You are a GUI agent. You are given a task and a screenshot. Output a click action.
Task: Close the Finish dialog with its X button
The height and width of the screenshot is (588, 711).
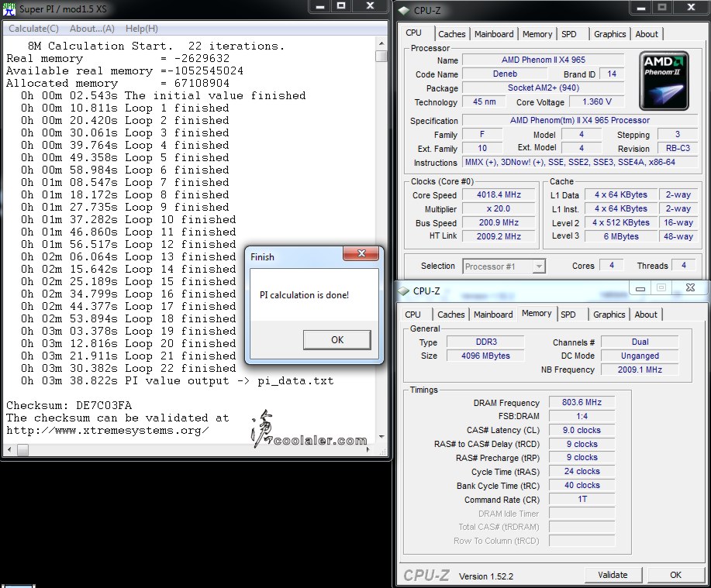pos(361,253)
